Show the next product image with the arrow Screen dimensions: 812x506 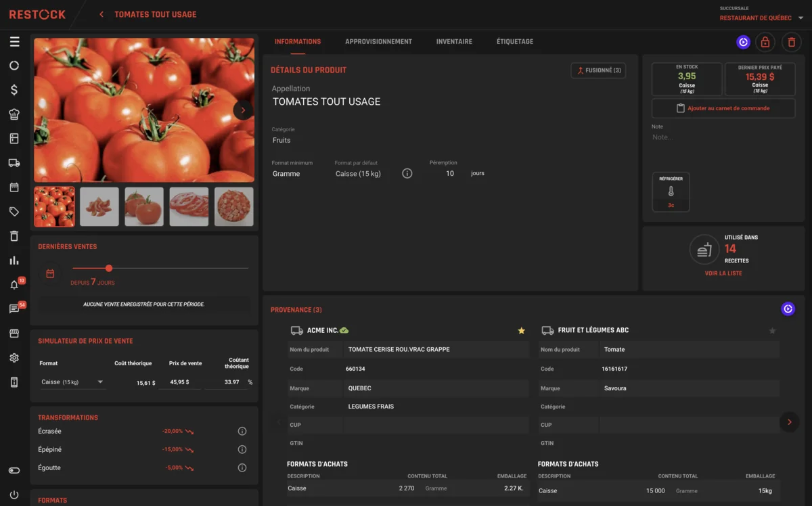(243, 110)
